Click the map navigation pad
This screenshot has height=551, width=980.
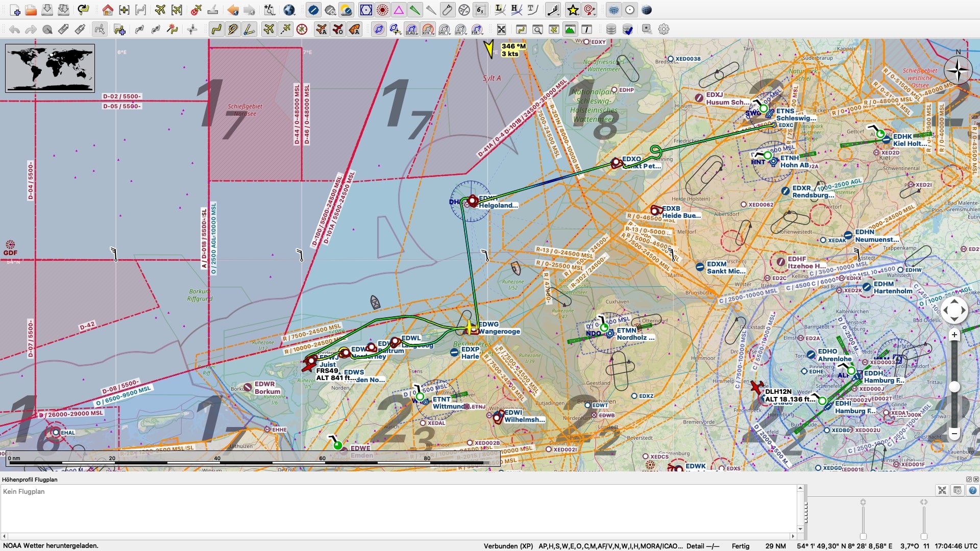click(954, 310)
